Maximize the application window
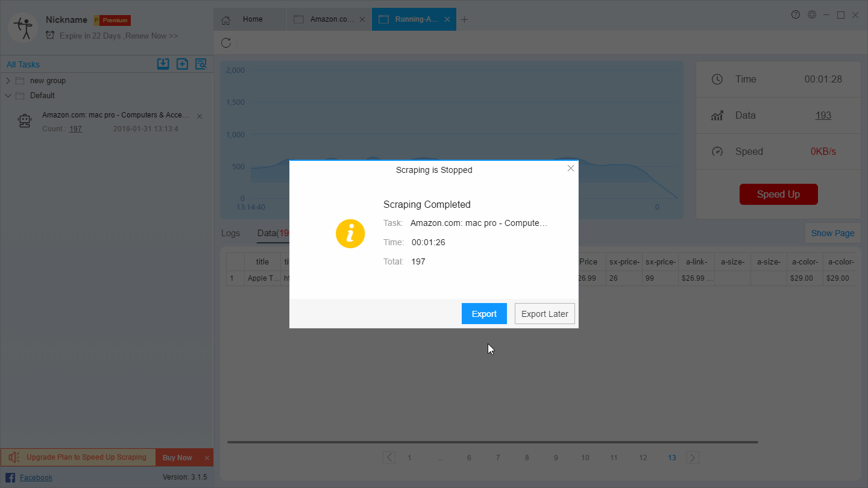This screenshot has width=868, height=488. (x=841, y=14)
